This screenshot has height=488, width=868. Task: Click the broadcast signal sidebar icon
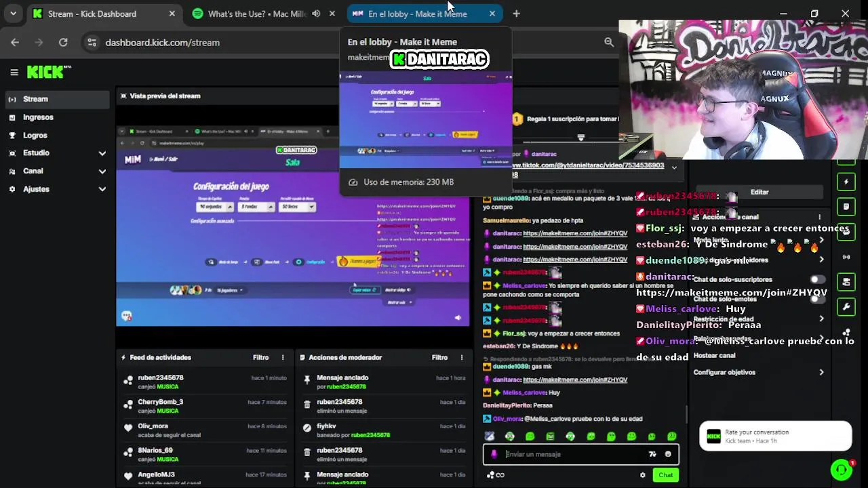pos(846,257)
